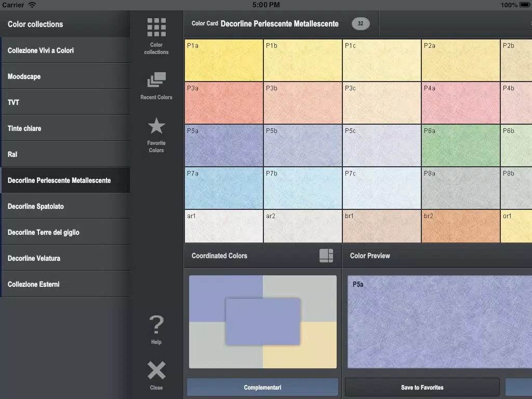Click the Color Card title text

[x=265, y=24]
